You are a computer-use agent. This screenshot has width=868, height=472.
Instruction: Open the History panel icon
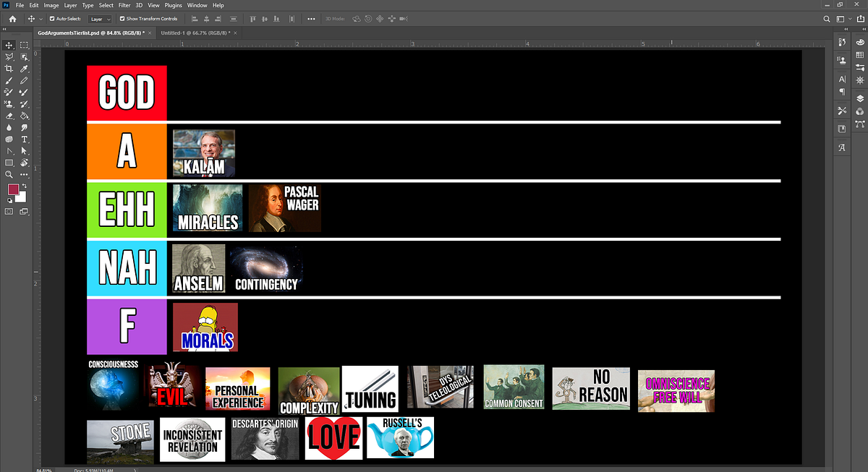click(842, 42)
